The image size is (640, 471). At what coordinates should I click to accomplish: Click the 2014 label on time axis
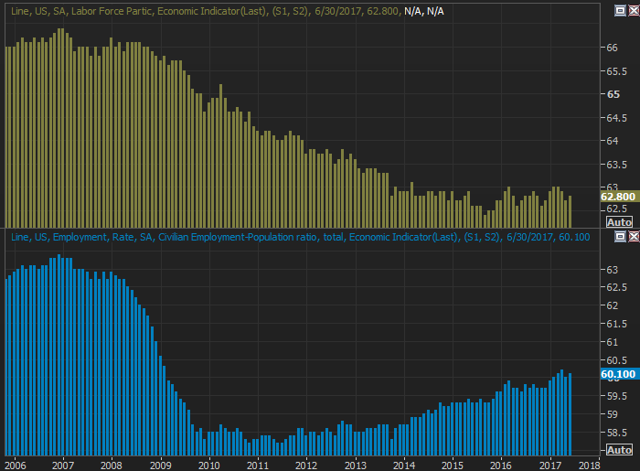click(x=404, y=465)
